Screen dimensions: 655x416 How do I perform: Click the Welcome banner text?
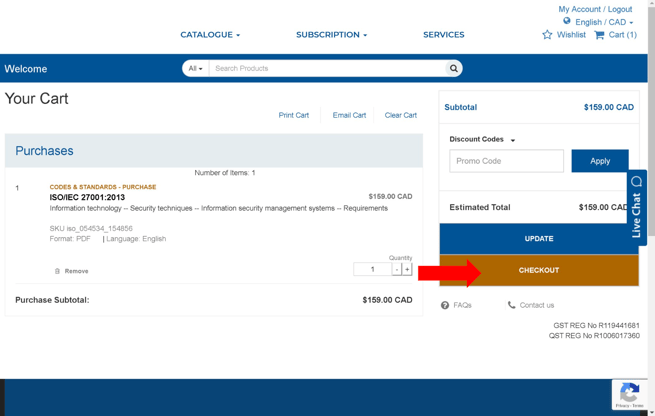[26, 69]
